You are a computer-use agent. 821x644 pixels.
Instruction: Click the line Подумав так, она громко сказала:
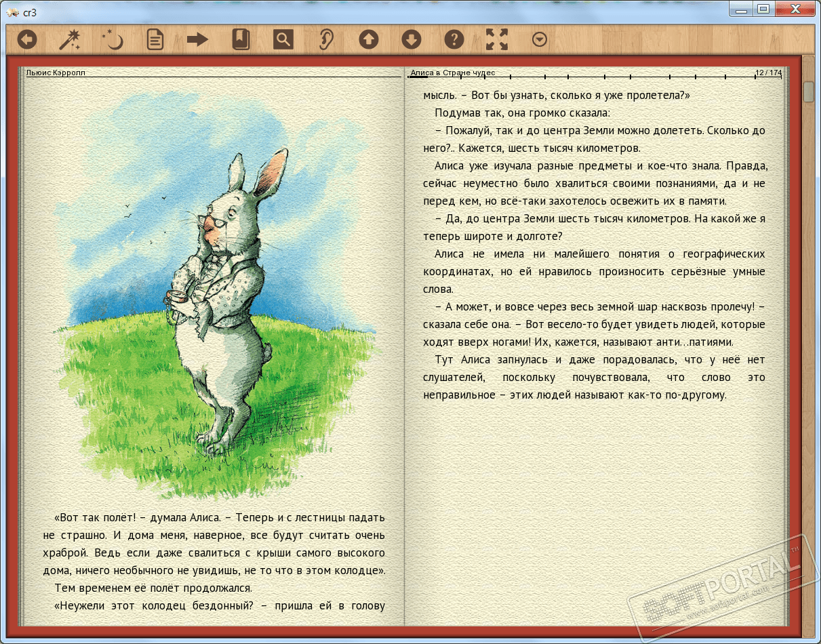click(x=522, y=113)
